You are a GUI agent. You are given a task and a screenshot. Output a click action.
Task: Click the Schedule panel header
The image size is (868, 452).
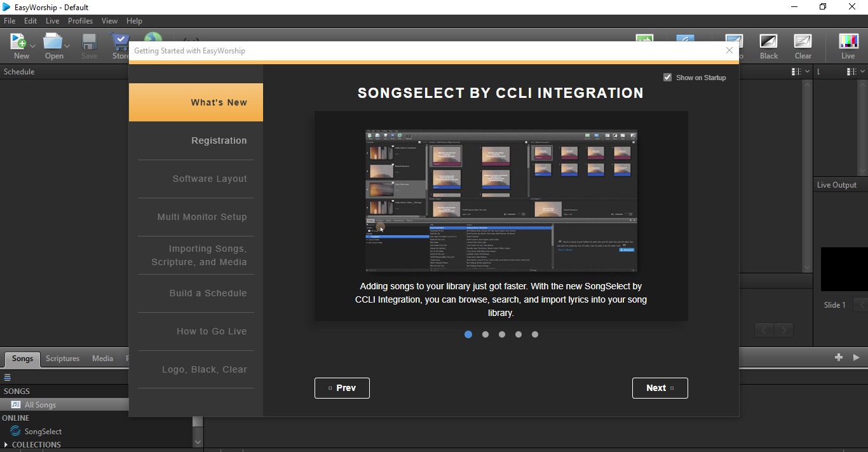64,72
